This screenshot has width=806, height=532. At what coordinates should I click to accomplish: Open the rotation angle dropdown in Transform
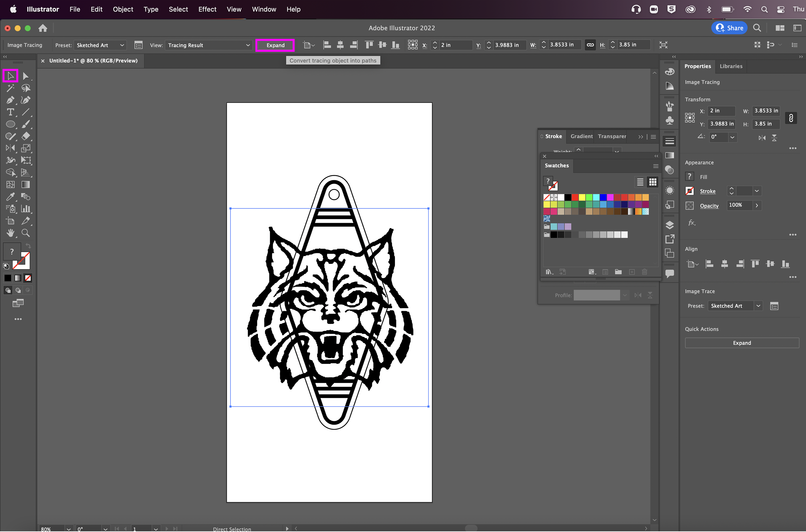pyautogui.click(x=732, y=137)
